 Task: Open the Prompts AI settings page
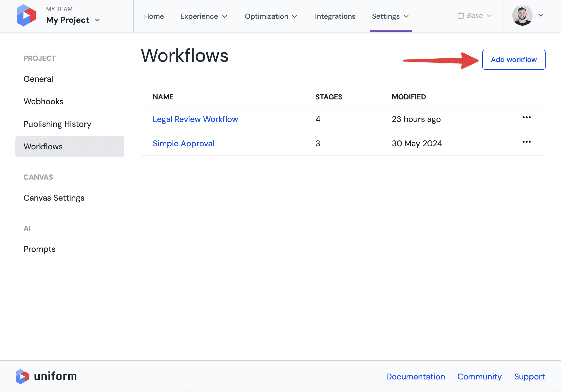point(40,249)
